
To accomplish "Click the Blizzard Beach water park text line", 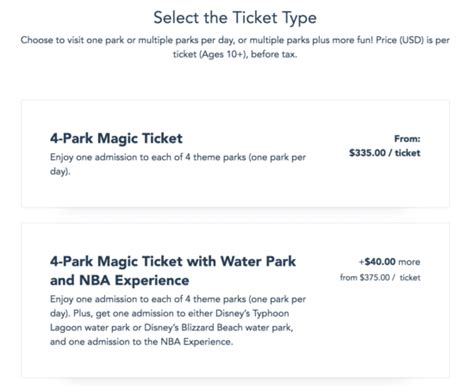I will (171, 328).
